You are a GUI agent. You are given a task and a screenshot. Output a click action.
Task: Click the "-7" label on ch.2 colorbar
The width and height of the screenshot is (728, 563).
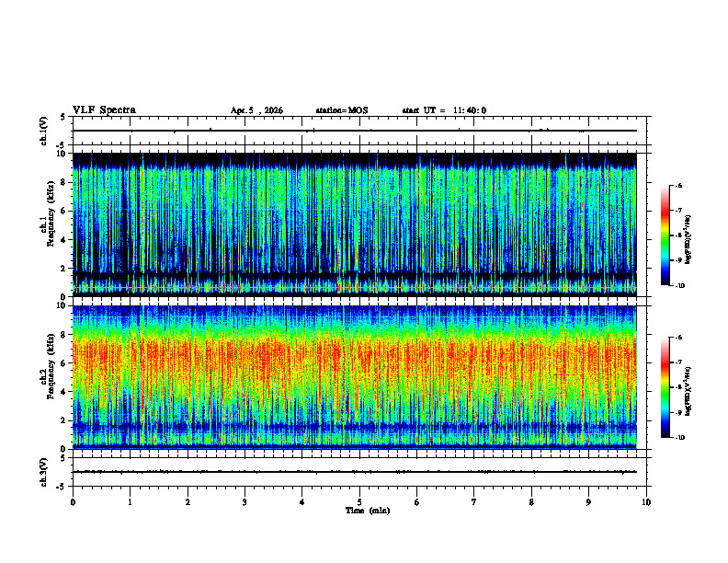678,362
